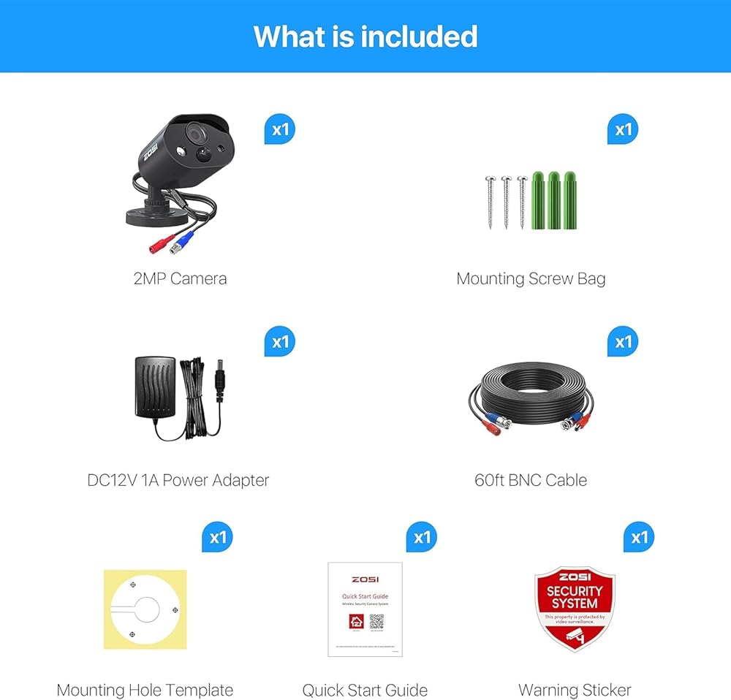
Task: Click the red Security System shield sticker
Action: click(x=575, y=609)
